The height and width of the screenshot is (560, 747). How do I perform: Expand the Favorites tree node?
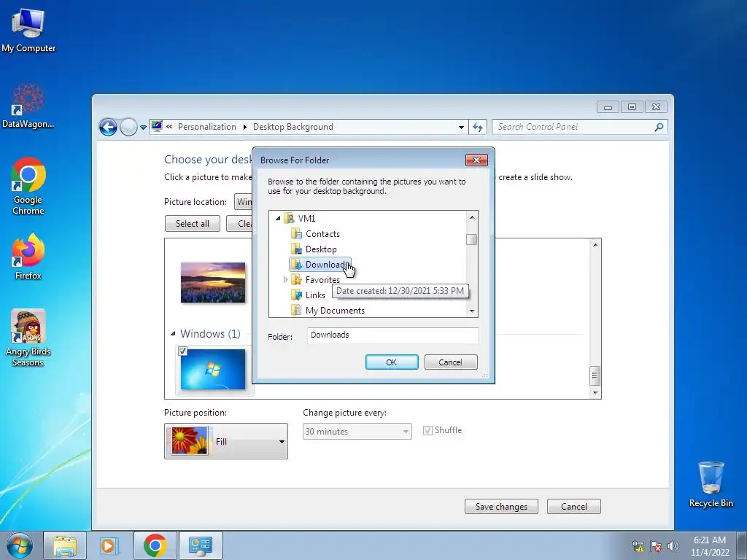click(285, 279)
